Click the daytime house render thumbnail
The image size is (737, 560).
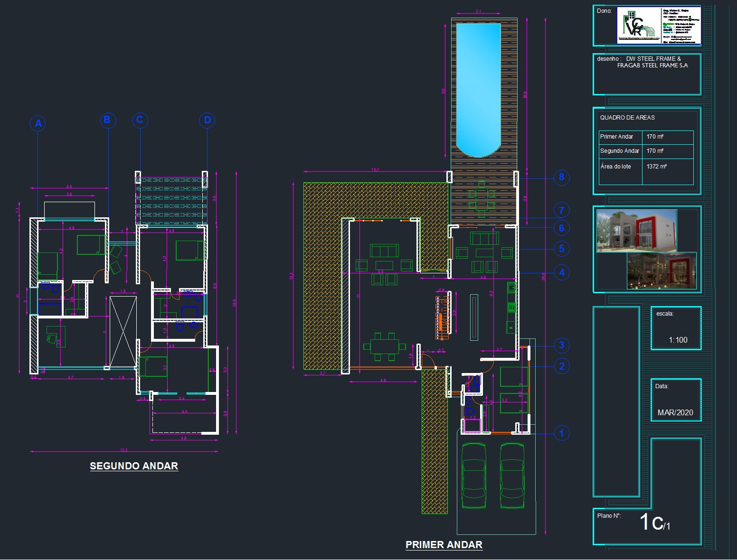click(636, 231)
